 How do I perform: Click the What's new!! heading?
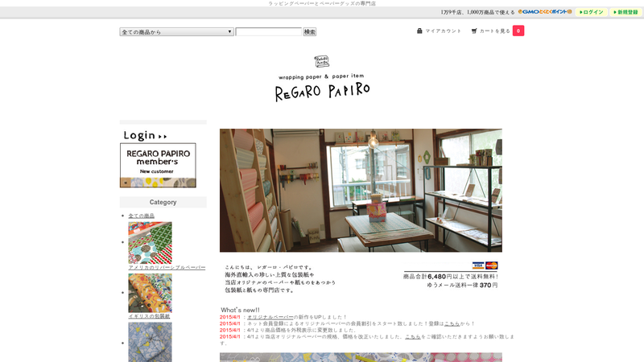240,310
